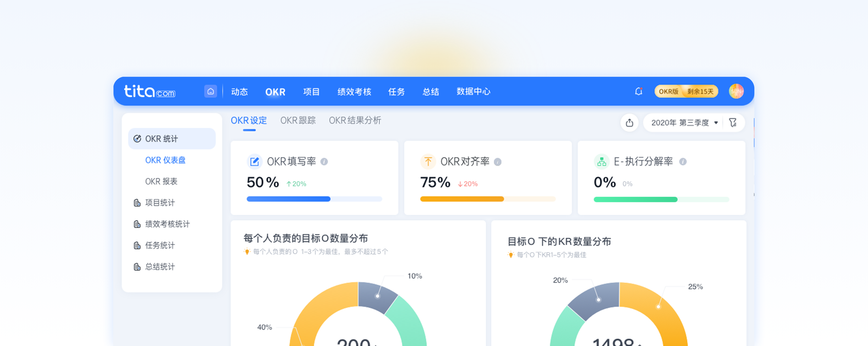Viewport: 868px width, 346px height.
Task: Click the 项目统计 bar-chart icon
Action: (x=137, y=203)
